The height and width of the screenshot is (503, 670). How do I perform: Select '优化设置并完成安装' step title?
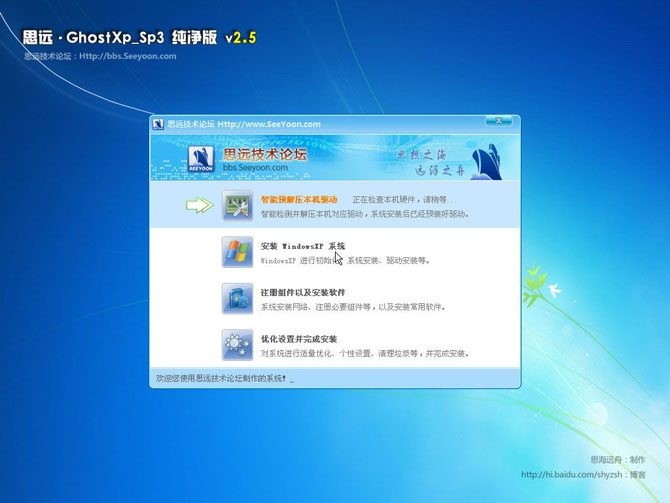[299, 339]
